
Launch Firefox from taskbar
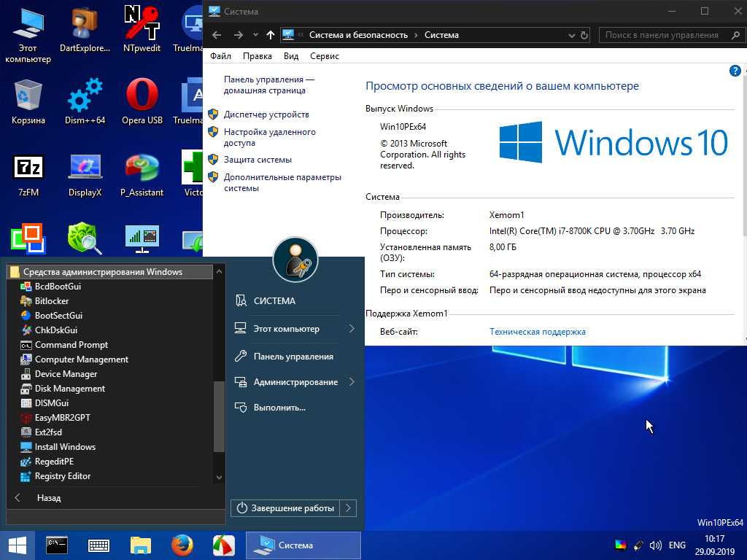pyautogui.click(x=182, y=545)
